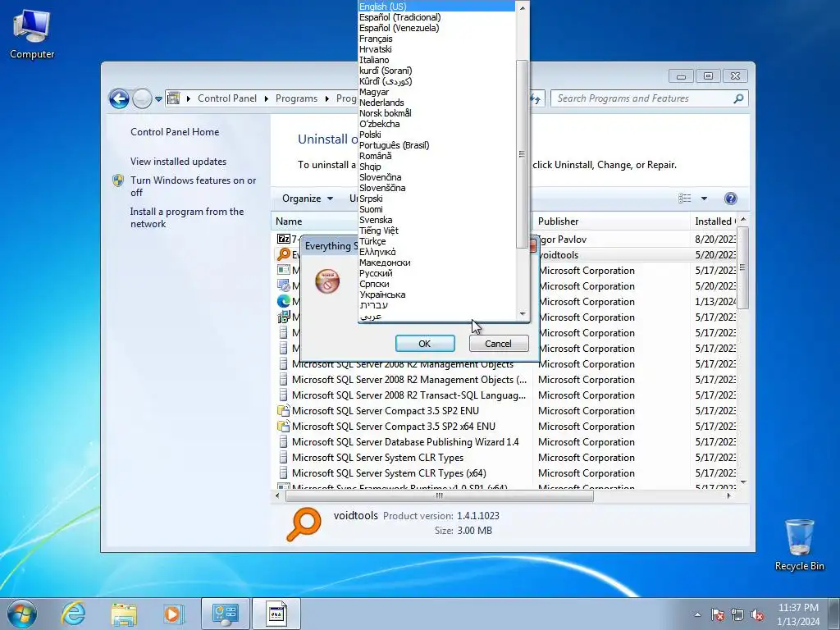Click the language list scrollbar thumb
This screenshot has height=630, width=840.
coord(523,154)
